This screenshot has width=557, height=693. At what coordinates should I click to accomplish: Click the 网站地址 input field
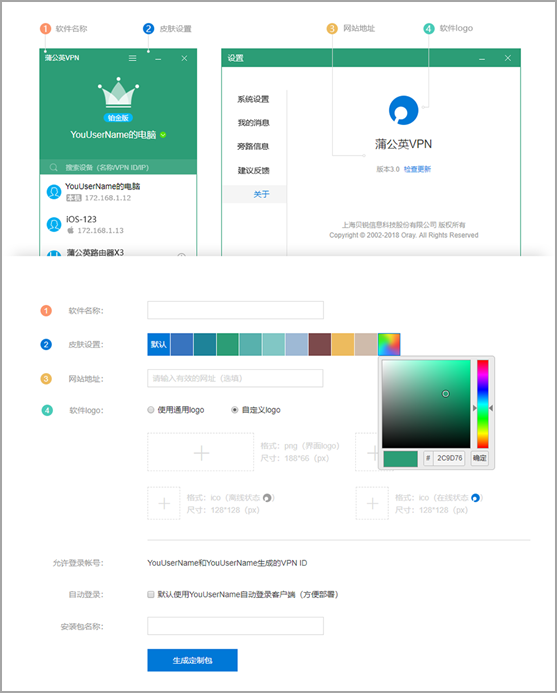(x=235, y=378)
